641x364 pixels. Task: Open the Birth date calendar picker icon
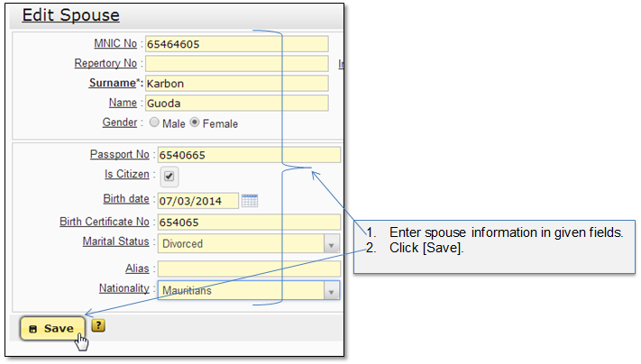250,201
